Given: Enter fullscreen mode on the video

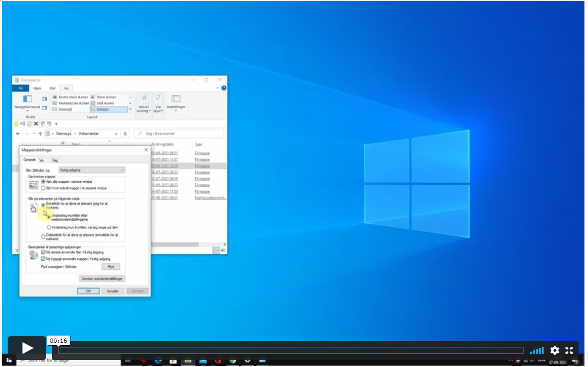Looking at the screenshot, I should tap(569, 350).
